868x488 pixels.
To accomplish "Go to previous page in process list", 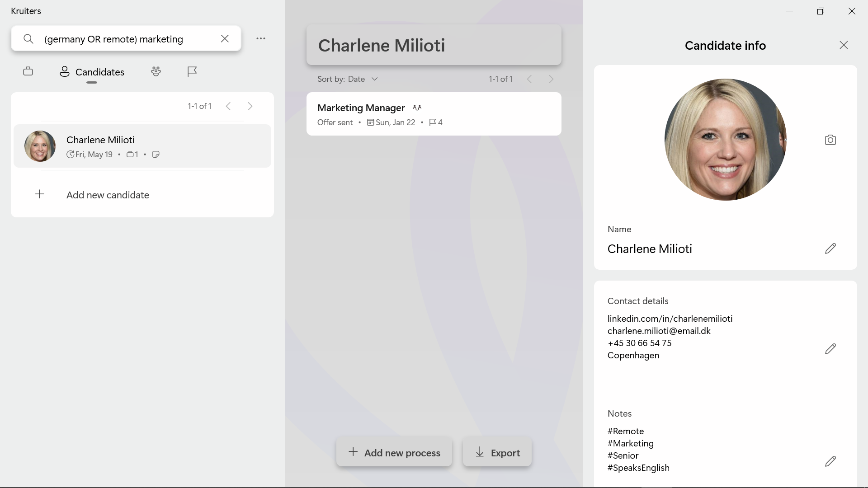I will click(529, 79).
